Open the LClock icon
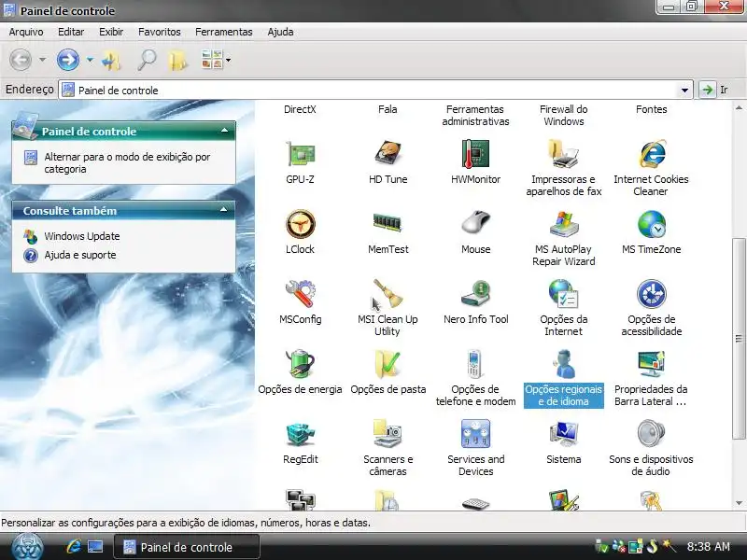The image size is (747, 560). click(300, 224)
